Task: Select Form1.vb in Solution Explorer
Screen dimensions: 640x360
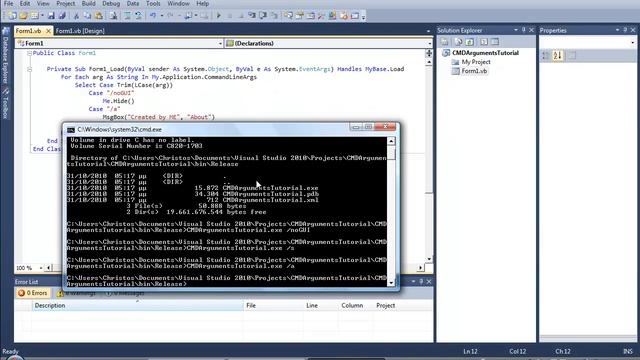Action: pos(474,71)
